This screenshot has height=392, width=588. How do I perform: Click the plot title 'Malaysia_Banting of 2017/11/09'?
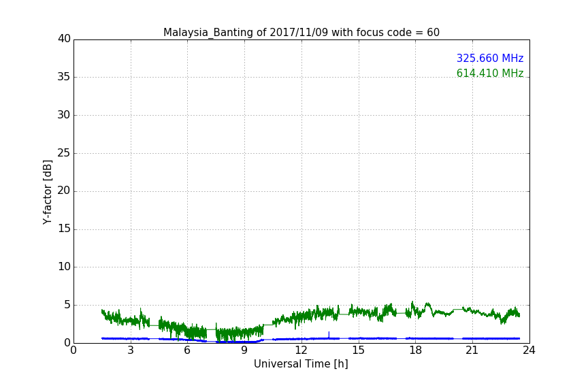(301, 33)
